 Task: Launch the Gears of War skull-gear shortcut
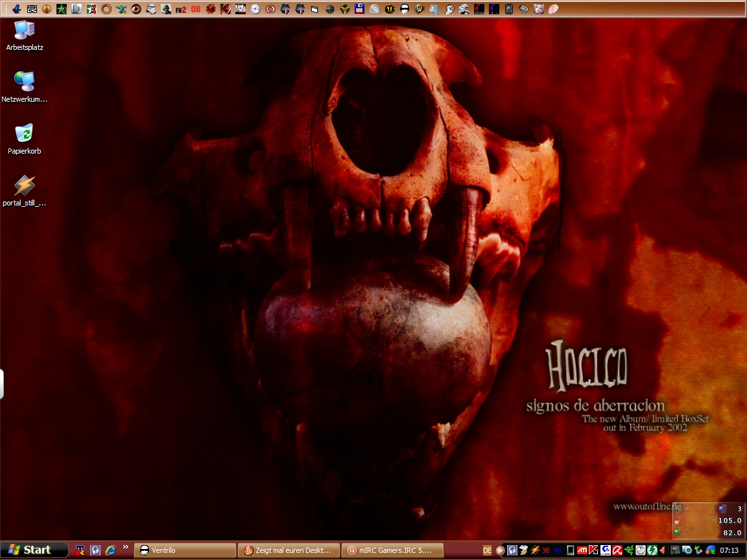tap(211, 9)
